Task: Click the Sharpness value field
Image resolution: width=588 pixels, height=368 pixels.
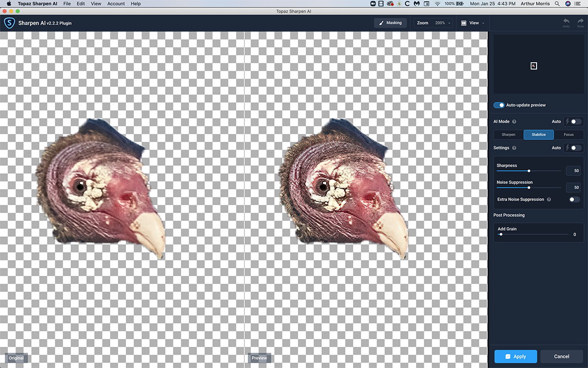Action: click(x=573, y=171)
